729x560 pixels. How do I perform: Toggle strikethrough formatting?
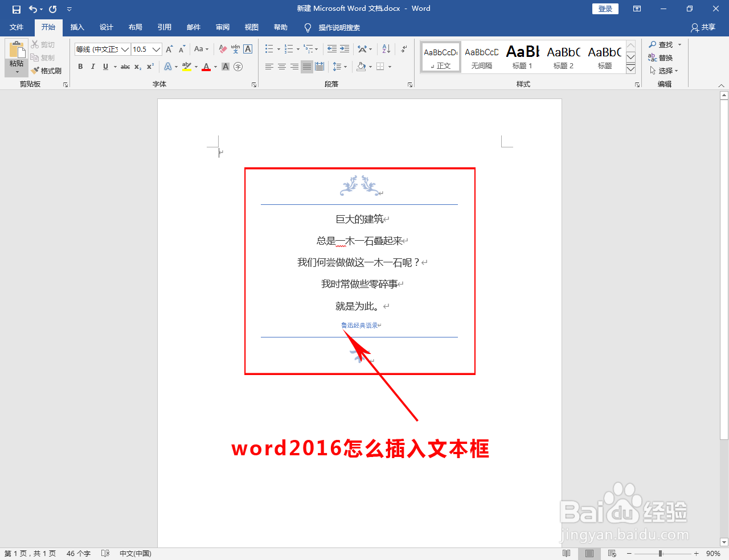click(x=125, y=67)
